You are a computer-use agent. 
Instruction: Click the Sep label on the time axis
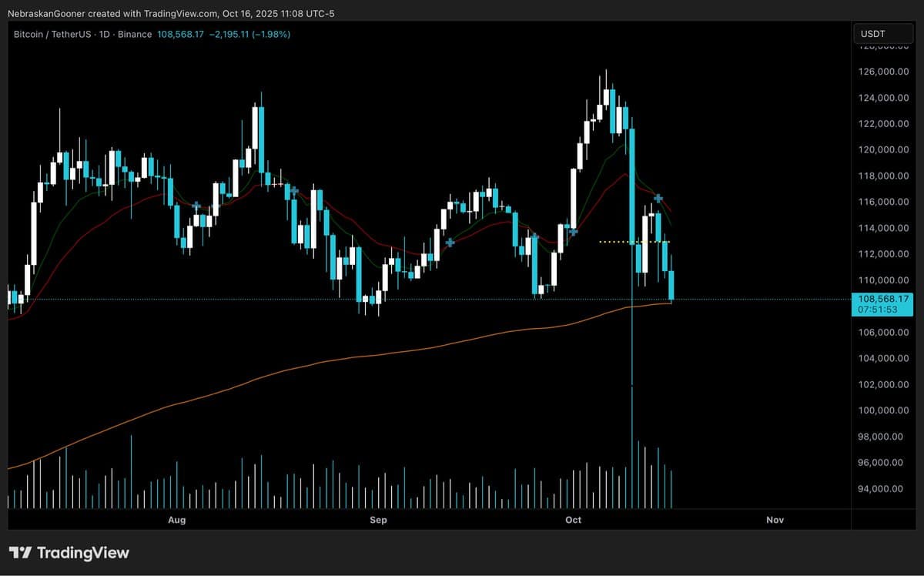[x=378, y=520]
